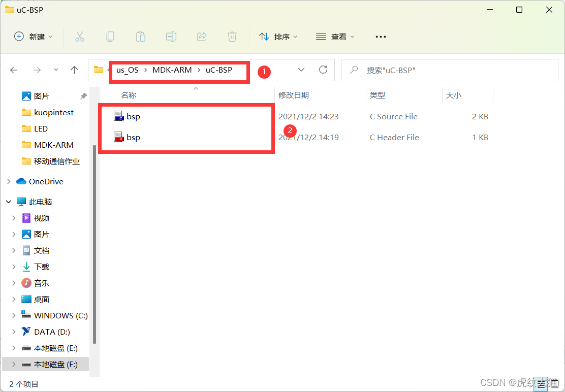565x392 pixels.
Task: Click the 此电脑 monitor icon
Action: click(x=22, y=202)
